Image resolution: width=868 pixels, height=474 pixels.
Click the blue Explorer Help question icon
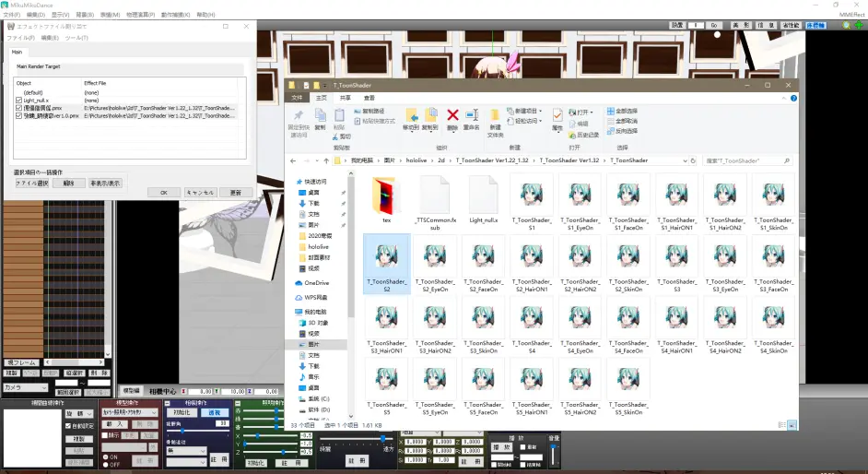click(793, 98)
